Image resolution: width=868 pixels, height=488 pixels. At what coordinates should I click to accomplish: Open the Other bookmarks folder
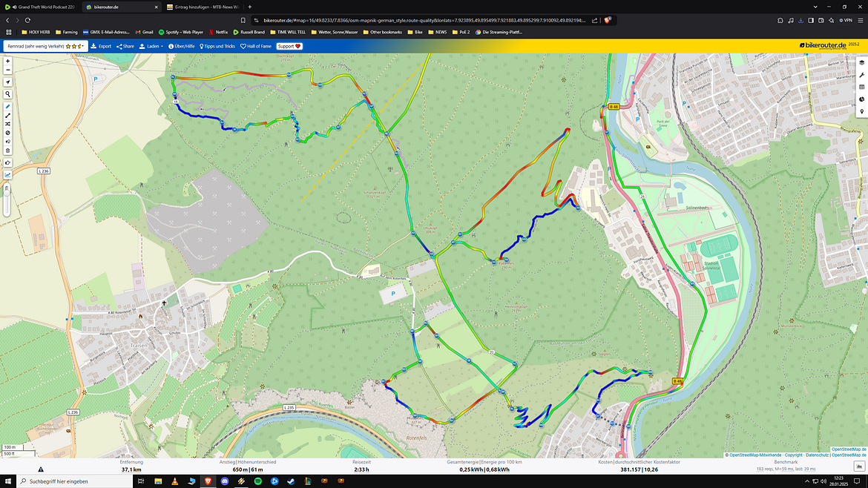pos(383,32)
